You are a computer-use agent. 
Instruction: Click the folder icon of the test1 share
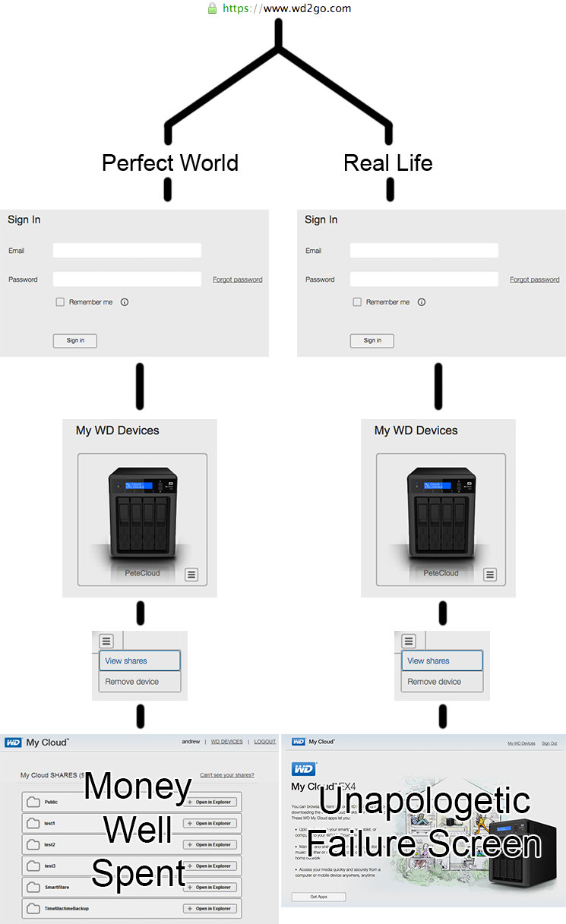pos(33,823)
